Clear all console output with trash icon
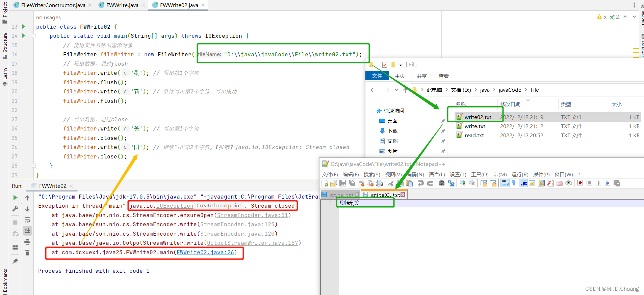644x295 pixels. click(27, 253)
